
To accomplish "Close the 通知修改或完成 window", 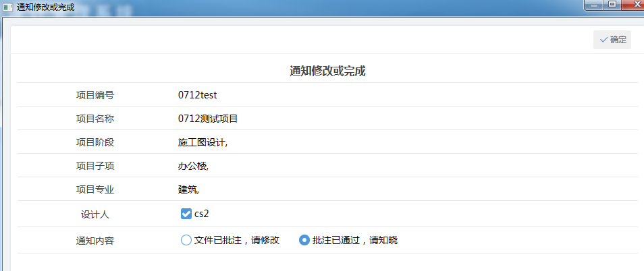I will (633, 5).
